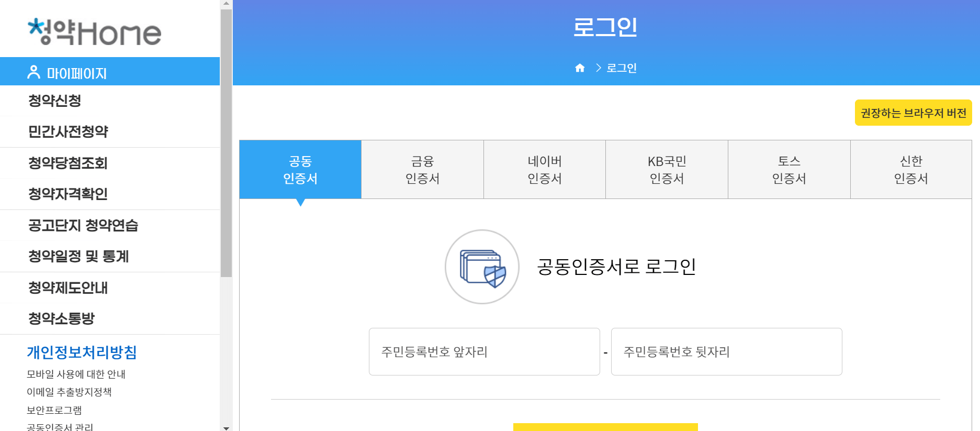
Task: Click 로그인 breadcrumb link
Action: pyautogui.click(x=622, y=68)
